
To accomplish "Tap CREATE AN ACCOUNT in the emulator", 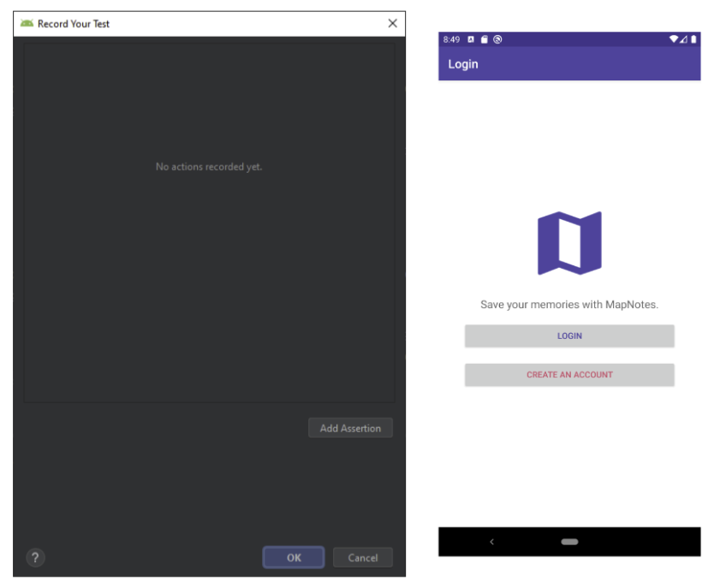I will click(569, 375).
